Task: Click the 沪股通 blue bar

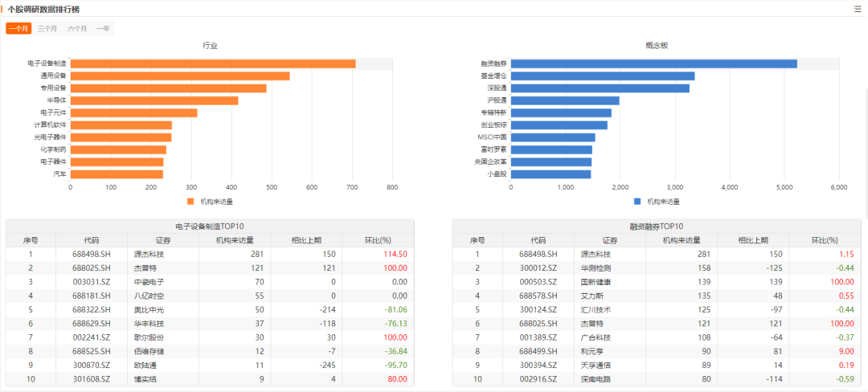Action: point(565,100)
